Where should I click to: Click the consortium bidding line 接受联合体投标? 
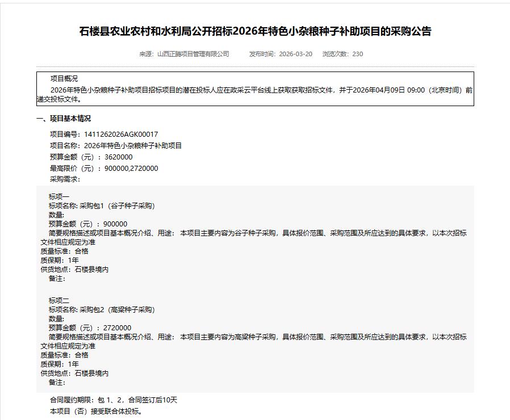click(x=96, y=411)
